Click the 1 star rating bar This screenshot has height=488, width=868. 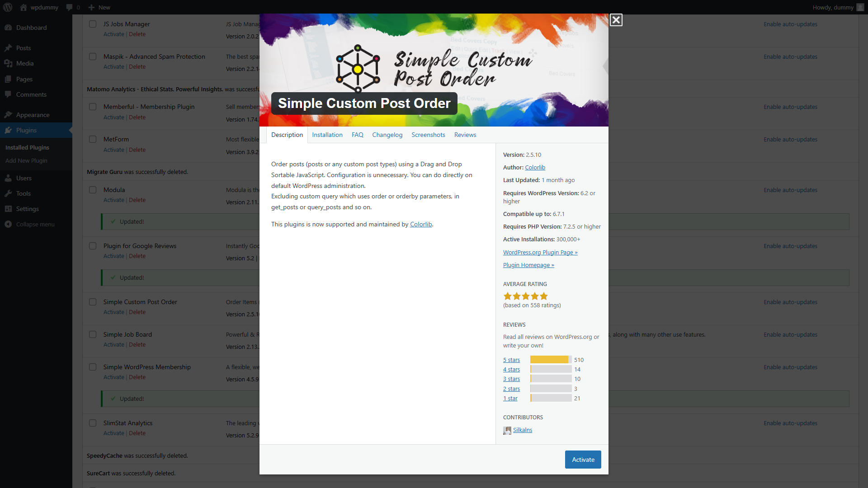551,398
